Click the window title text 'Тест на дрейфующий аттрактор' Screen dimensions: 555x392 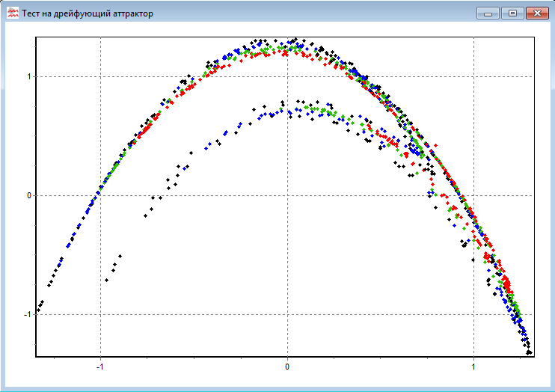coord(88,13)
